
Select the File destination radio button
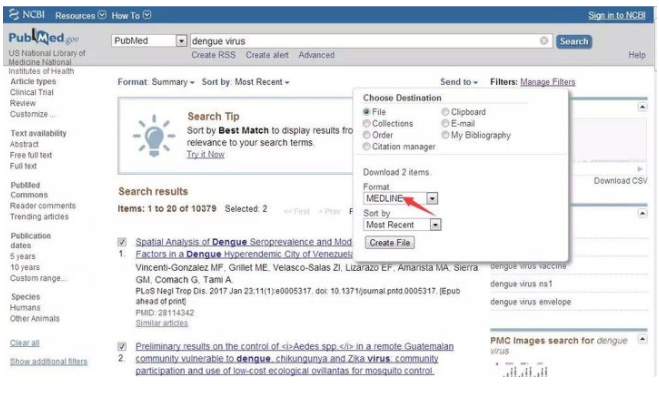pyautogui.click(x=366, y=112)
